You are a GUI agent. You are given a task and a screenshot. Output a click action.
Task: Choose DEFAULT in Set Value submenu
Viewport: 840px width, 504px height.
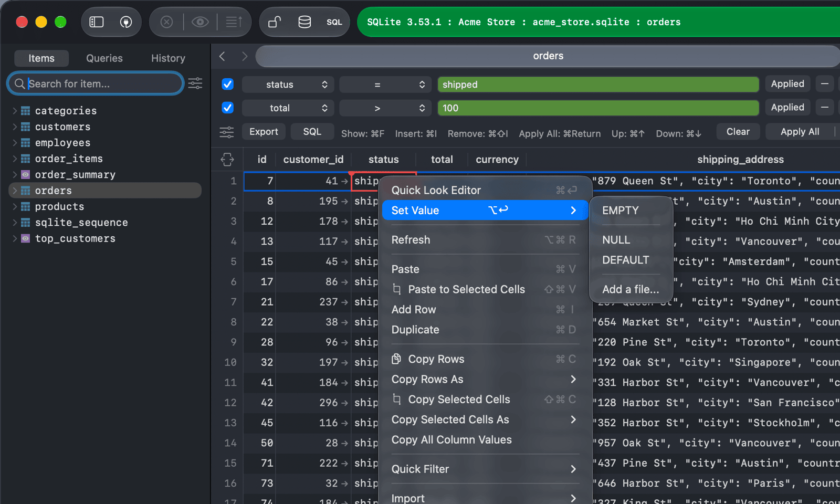[631, 260]
